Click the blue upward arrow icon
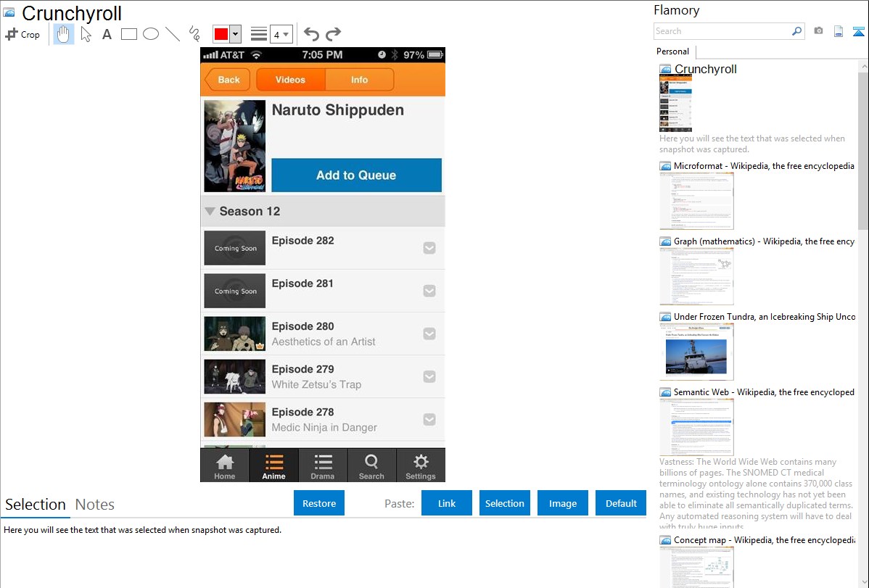This screenshot has width=869, height=588. coord(858,31)
